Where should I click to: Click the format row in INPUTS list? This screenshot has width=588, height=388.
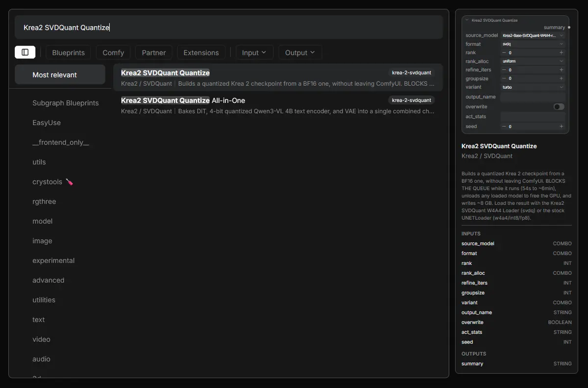coord(516,253)
